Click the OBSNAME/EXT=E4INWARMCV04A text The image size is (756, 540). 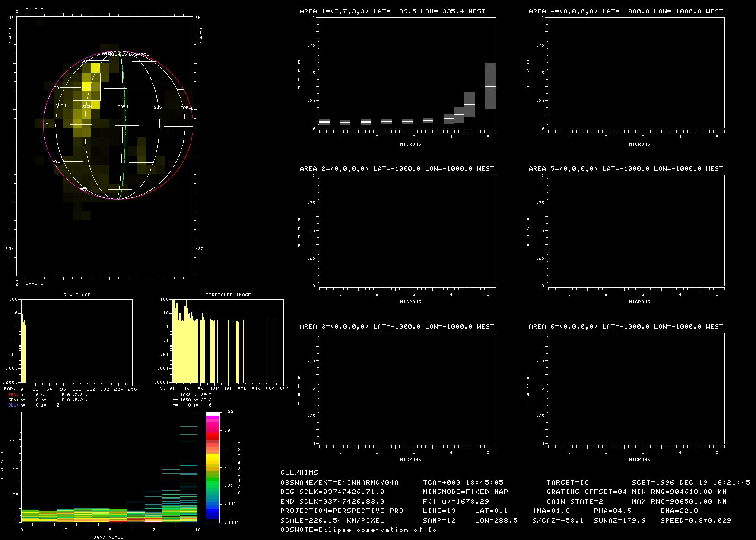tap(339, 483)
